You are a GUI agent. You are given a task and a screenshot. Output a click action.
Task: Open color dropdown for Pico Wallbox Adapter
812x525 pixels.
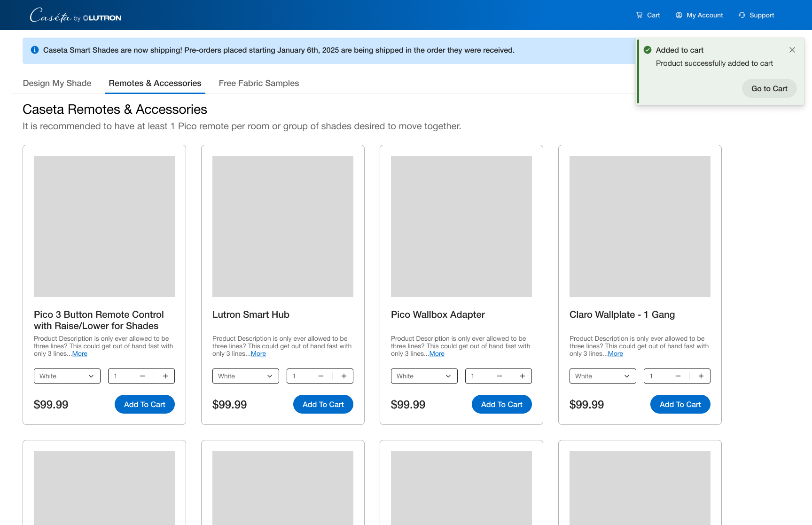(424, 376)
